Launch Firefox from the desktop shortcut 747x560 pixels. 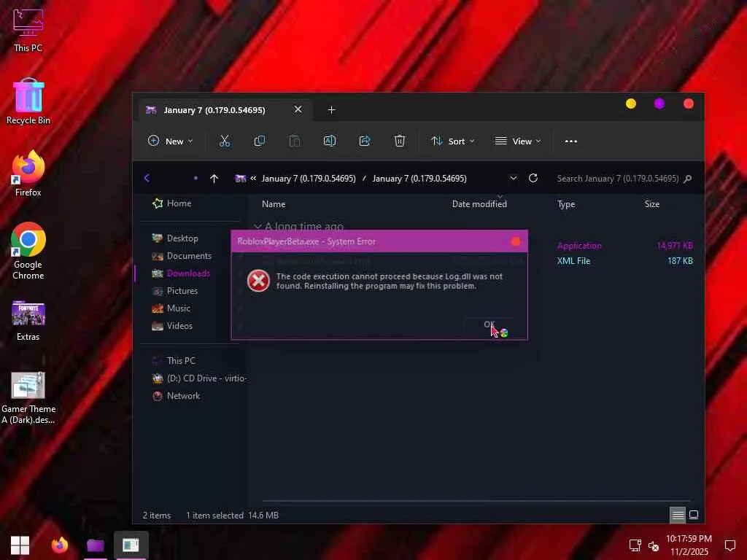click(x=28, y=174)
